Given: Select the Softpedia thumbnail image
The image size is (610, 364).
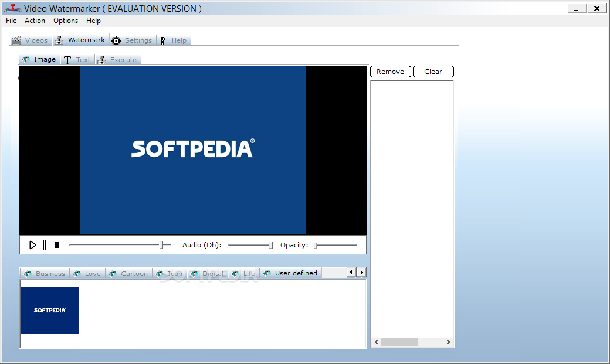Looking at the screenshot, I should [50, 311].
